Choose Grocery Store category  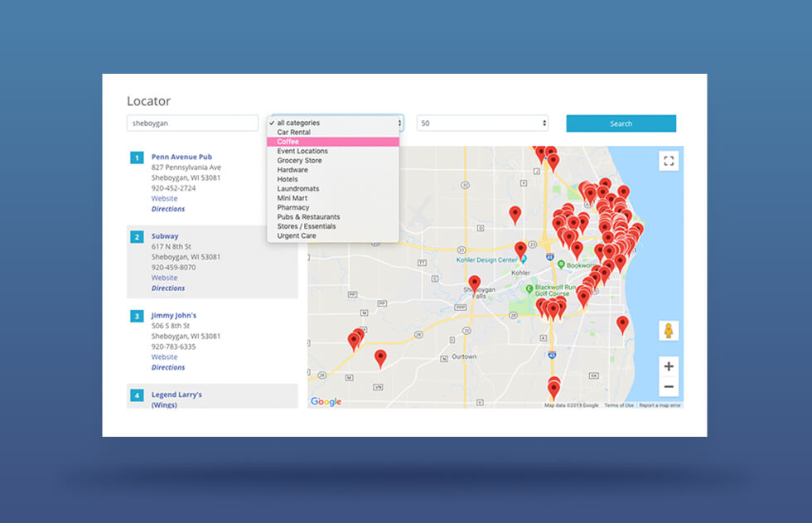[333, 161]
